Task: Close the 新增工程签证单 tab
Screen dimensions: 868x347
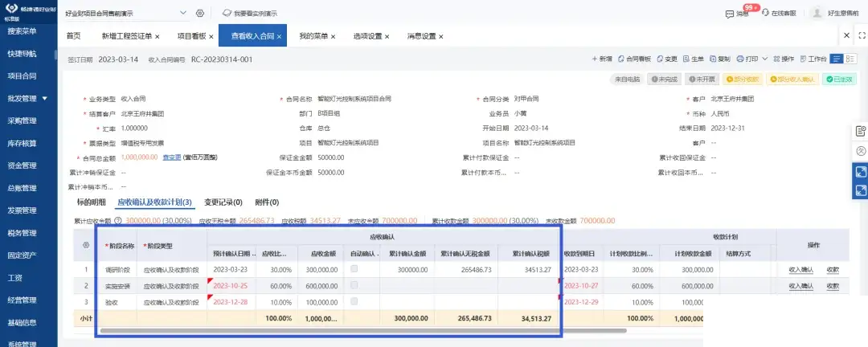Action: point(158,36)
